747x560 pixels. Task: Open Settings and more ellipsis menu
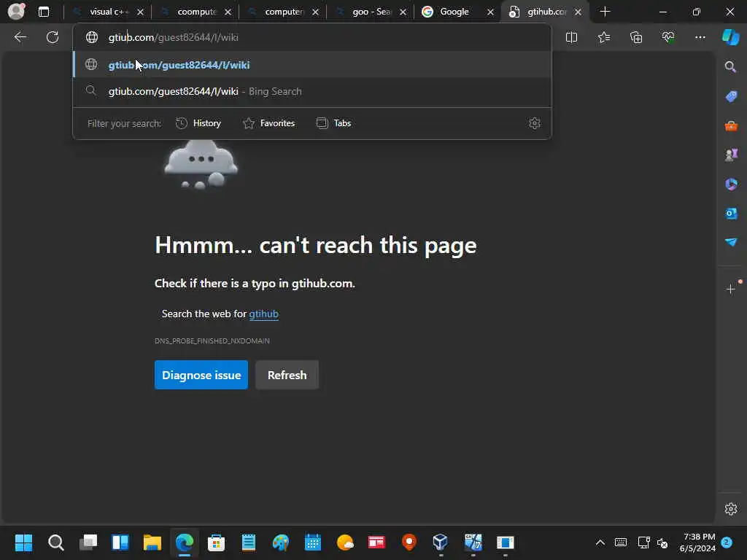coord(700,37)
